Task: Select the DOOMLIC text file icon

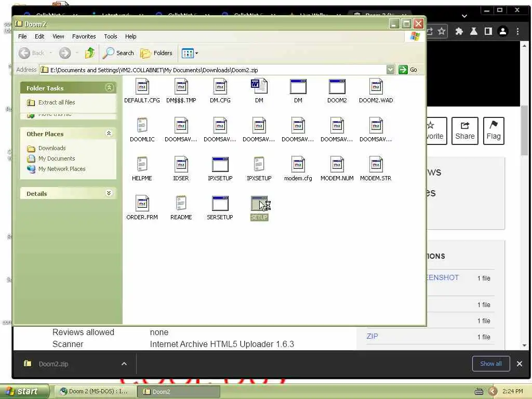Action: coord(142,125)
